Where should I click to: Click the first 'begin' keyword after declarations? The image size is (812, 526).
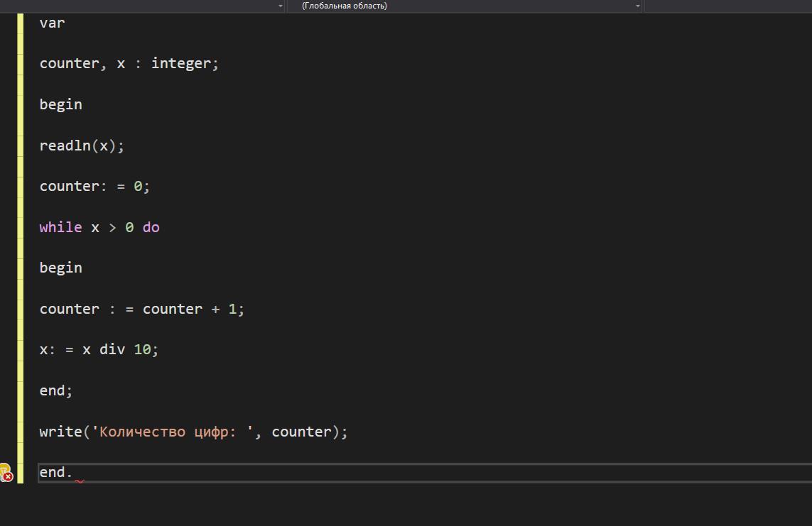tap(60, 104)
